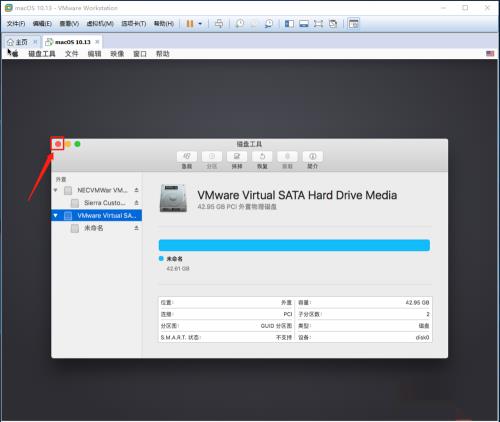Toggle the thumbnail bar view icon
Screen dimensions: 500x422
point(304,24)
